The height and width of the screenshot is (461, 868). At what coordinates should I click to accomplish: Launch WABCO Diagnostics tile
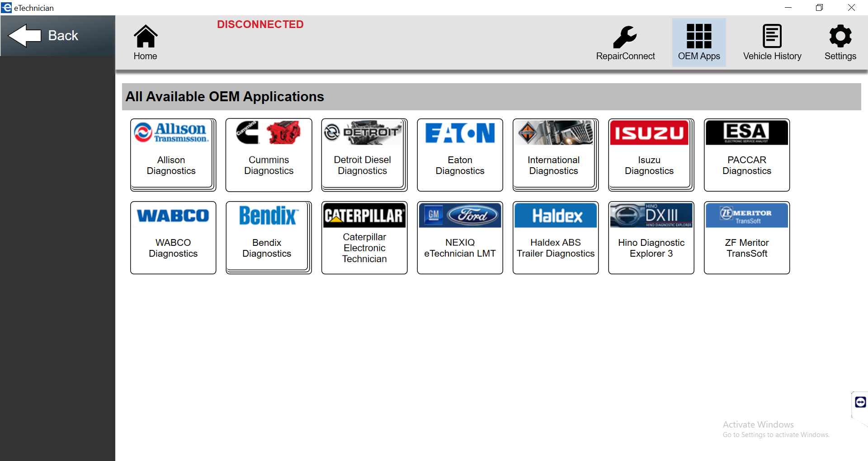tap(173, 238)
